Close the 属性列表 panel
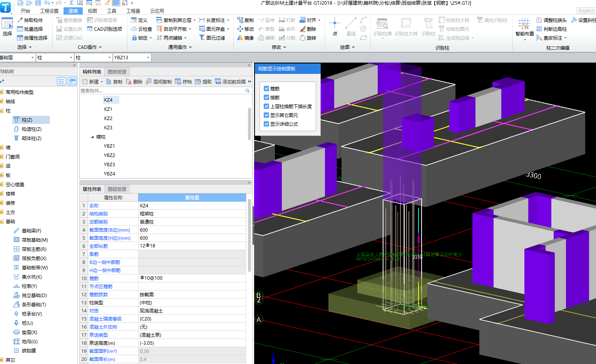 click(249, 182)
